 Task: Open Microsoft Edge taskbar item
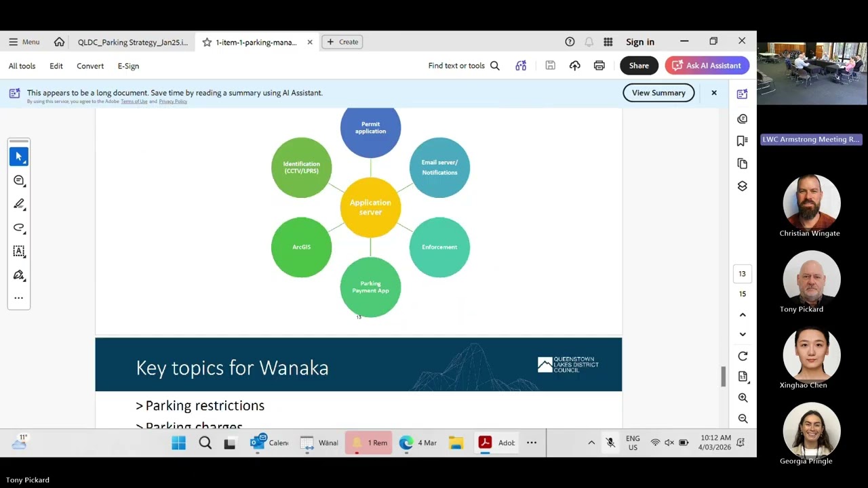click(419, 443)
